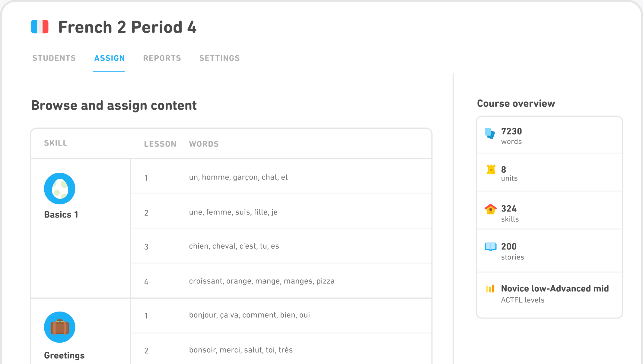Viewport: 643px width, 364px height.
Task: Click the SKILL column header
Action: click(x=56, y=143)
